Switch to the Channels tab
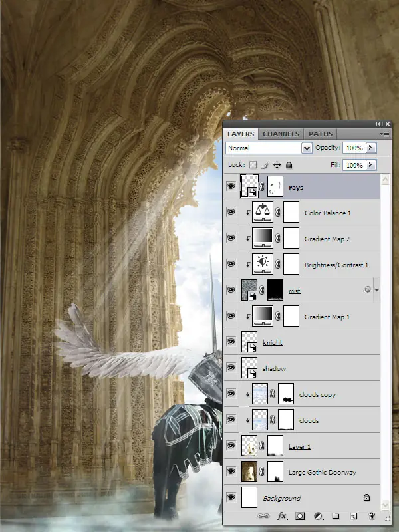This screenshot has height=532, width=399. tap(281, 134)
